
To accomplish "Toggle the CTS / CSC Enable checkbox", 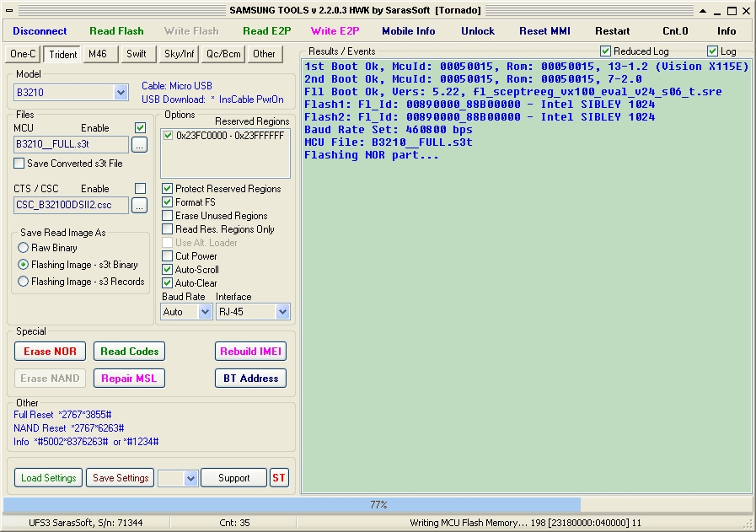I will click(x=140, y=189).
